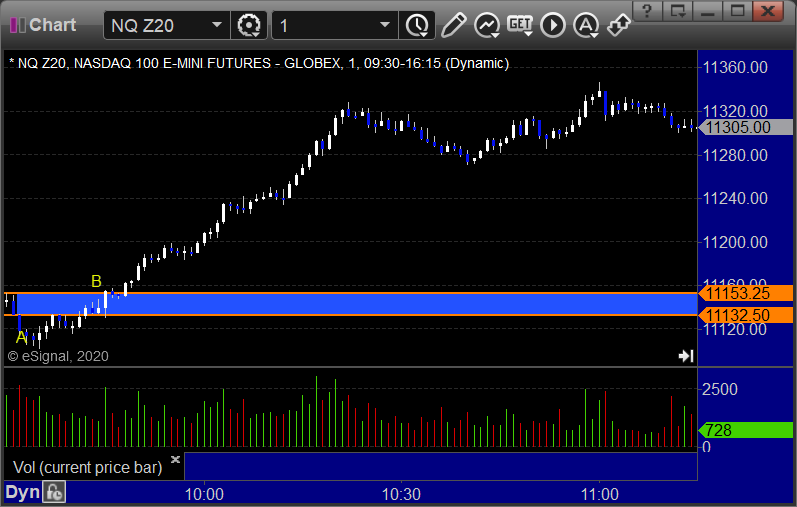Image resolution: width=797 pixels, height=507 pixels.
Task: Start bar replay play button
Action: click(x=553, y=25)
